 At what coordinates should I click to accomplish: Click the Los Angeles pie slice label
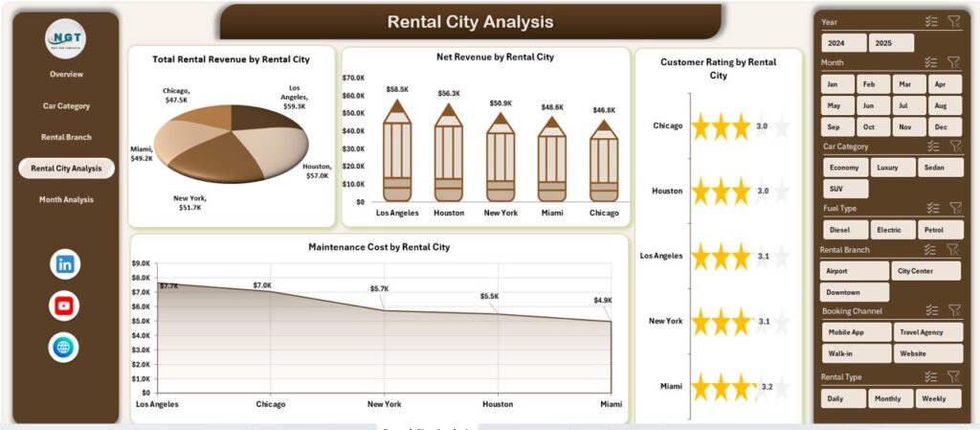coord(294,97)
